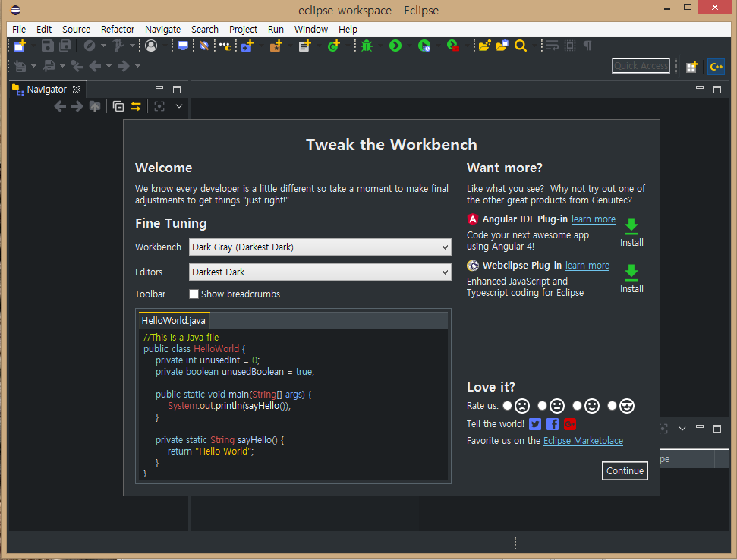Open the Eclipse Marketplace link
Viewport: 737px width, 560px height.
[583, 441]
